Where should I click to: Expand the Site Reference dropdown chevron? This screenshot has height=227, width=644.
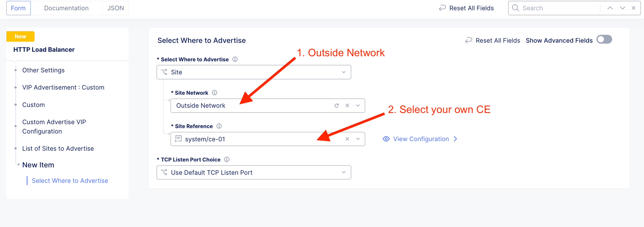coord(358,139)
